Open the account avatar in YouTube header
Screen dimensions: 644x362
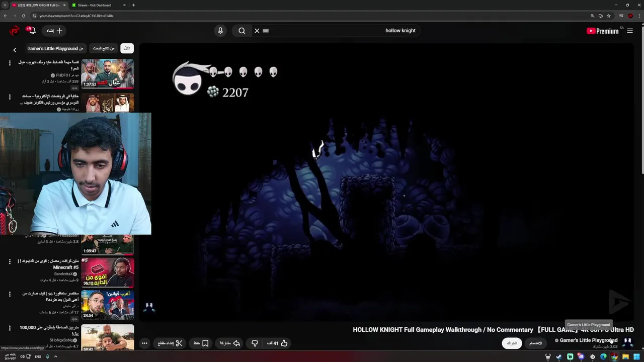coord(15,31)
